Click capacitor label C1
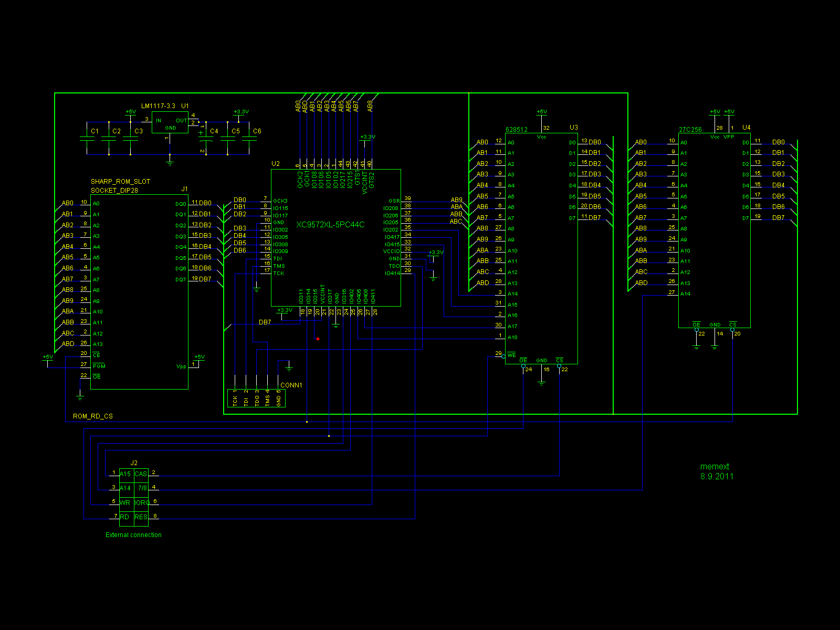The width and height of the screenshot is (840, 630). [94, 131]
